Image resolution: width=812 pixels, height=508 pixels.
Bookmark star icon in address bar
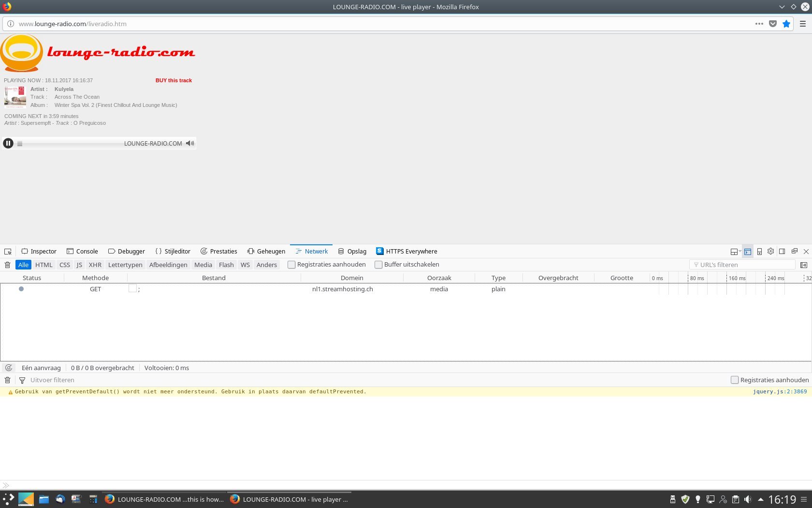(x=786, y=24)
